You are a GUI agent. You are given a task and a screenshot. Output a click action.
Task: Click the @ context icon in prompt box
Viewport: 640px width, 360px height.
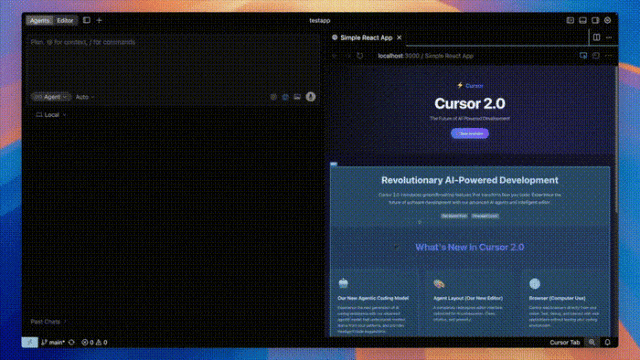point(273,97)
